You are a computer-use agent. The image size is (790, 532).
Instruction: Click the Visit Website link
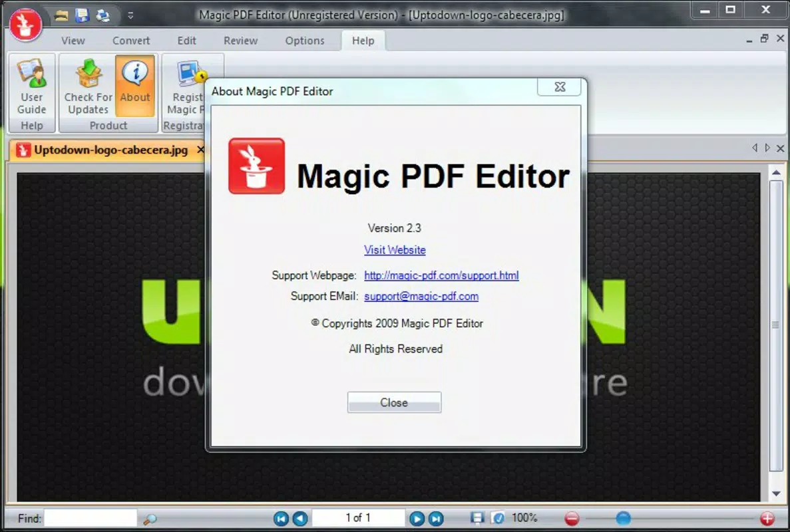395,250
